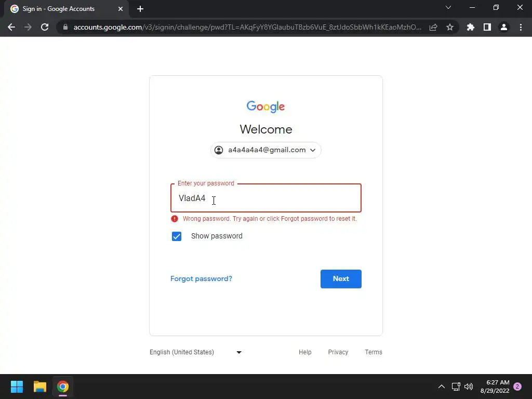Click the Show password label text
The height and width of the screenshot is (399, 532).
(x=217, y=236)
